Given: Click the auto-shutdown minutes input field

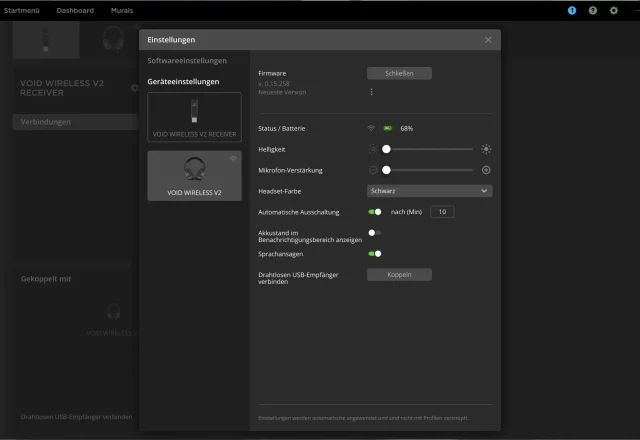Looking at the screenshot, I should (442, 212).
